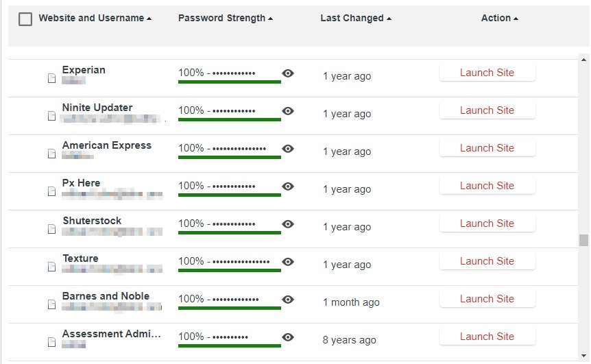Show Barnes and Noble password via eye icon
Image resolution: width=591 pixels, height=364 pixels.
pos(288,299)
